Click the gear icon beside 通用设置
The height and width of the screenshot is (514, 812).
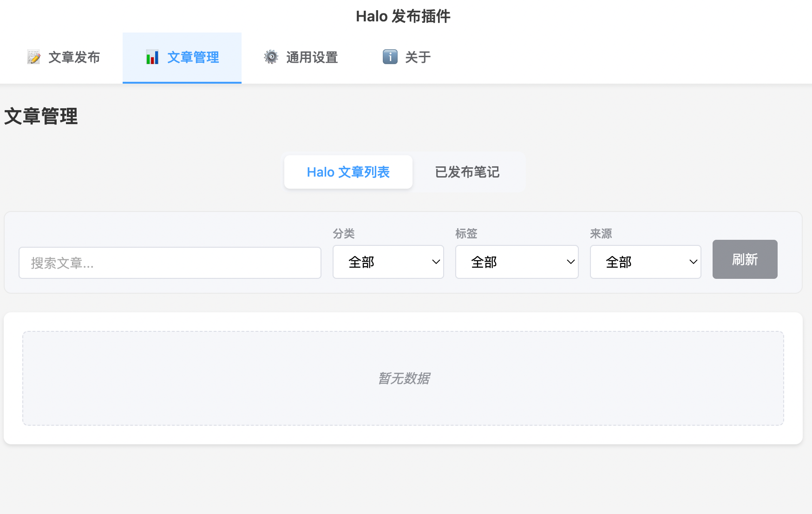pos(271,57)
